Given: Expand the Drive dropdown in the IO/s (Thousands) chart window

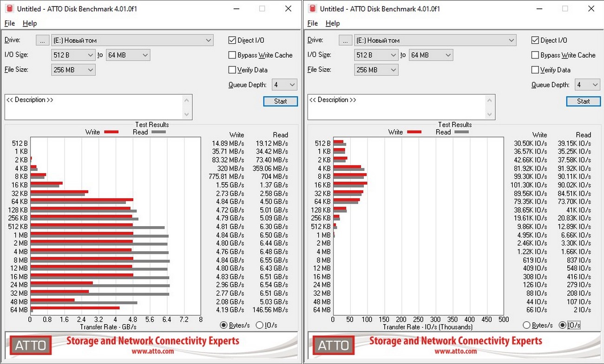Looking at the screenshot, I should (435, 40).
